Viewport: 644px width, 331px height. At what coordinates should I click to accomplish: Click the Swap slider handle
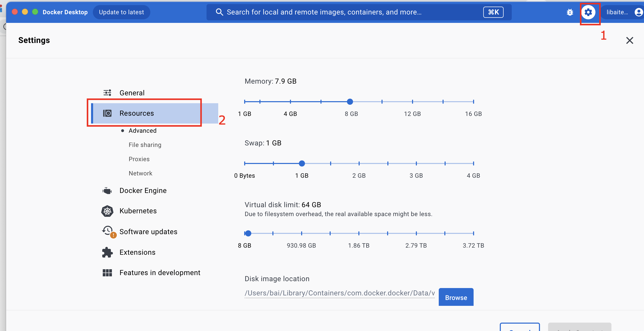coord(302,163)
